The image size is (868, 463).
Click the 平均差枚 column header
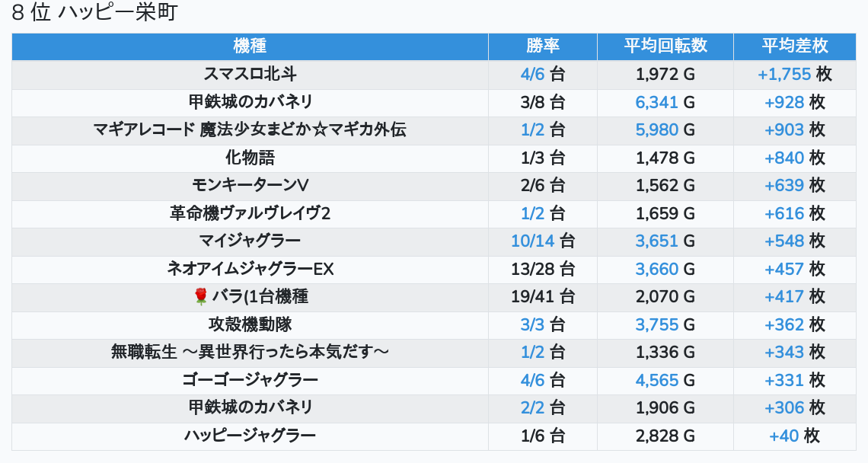point(795,46)
